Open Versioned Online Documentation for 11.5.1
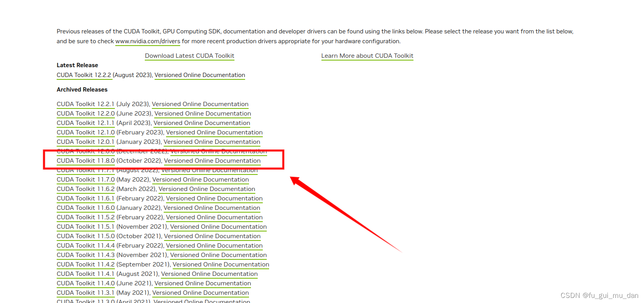Screen dimensions: 644x303 tap(218, 227)
